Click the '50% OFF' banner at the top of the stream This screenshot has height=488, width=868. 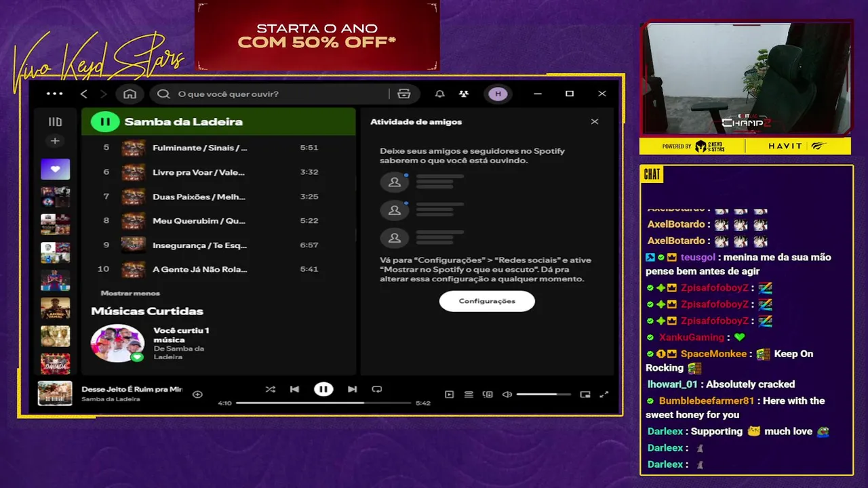pos(317,36)
